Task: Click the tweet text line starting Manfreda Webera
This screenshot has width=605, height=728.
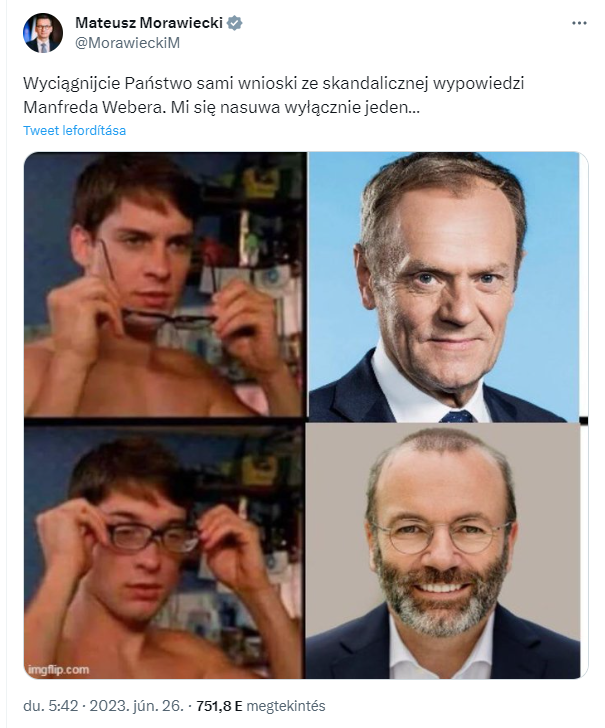Action: (x=221, y=107)
